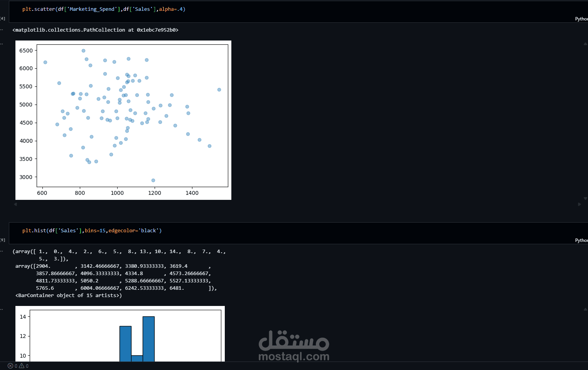Open output actions ellipsis beside scatter plot
Image resolution: width=588 pixels, height=370 pixels.
tap(2, 44)
